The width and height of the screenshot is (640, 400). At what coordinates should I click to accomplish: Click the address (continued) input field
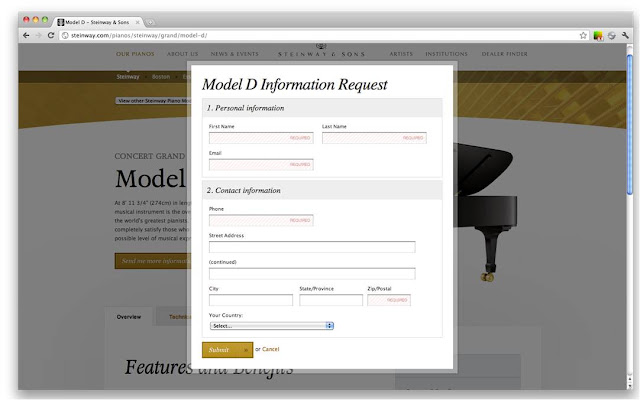pyautogui.click(x=312, y=273)
